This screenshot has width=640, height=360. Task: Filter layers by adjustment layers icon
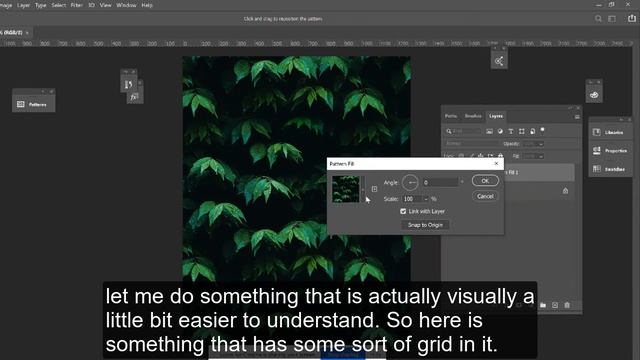coord(500,131)
